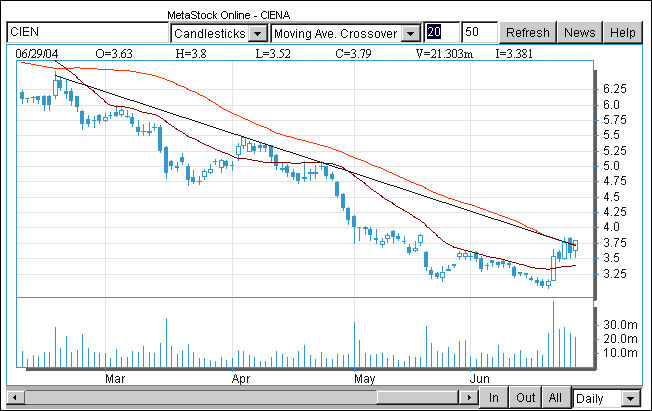Open the News page
The width and height of the screenshot is (652, 411).
580,32
